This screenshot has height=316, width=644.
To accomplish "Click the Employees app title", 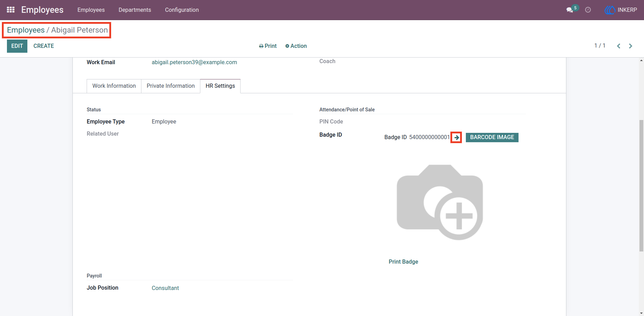I will click(42, 10).
